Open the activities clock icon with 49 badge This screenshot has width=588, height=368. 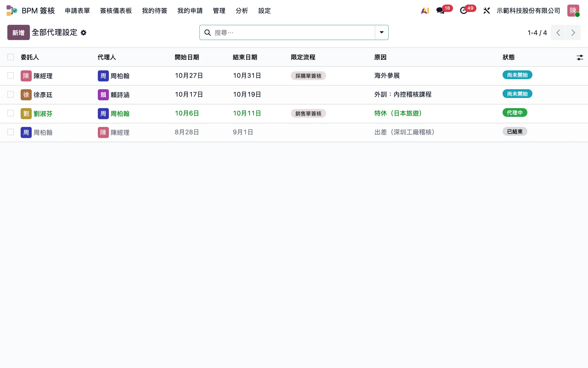click(463, 11)
